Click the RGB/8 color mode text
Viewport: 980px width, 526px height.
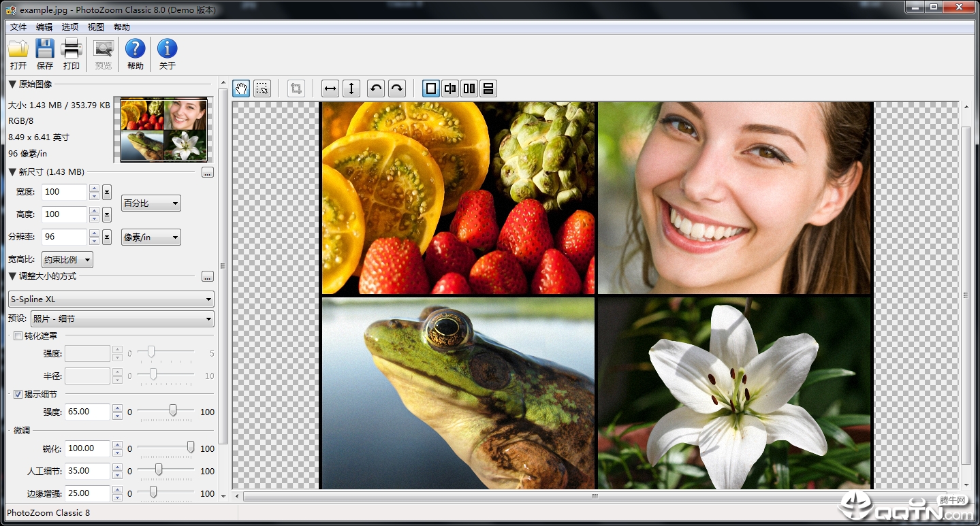click(x=21, y=121)
